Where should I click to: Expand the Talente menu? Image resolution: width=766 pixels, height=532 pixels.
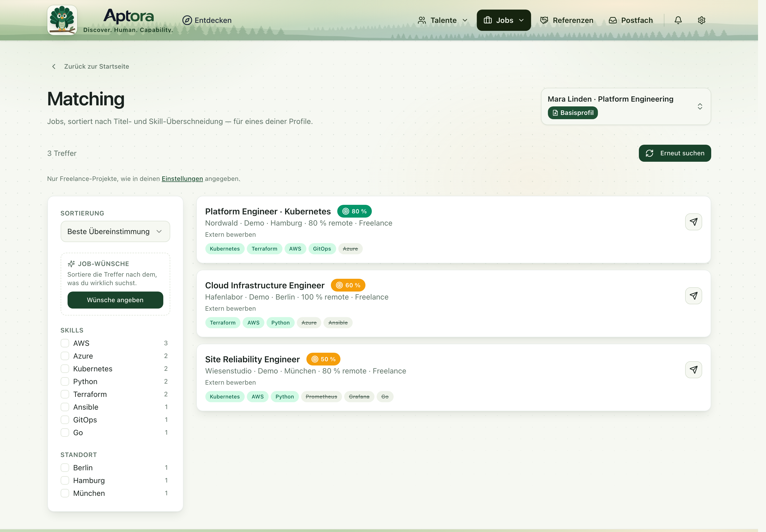(x=443, y=20)
